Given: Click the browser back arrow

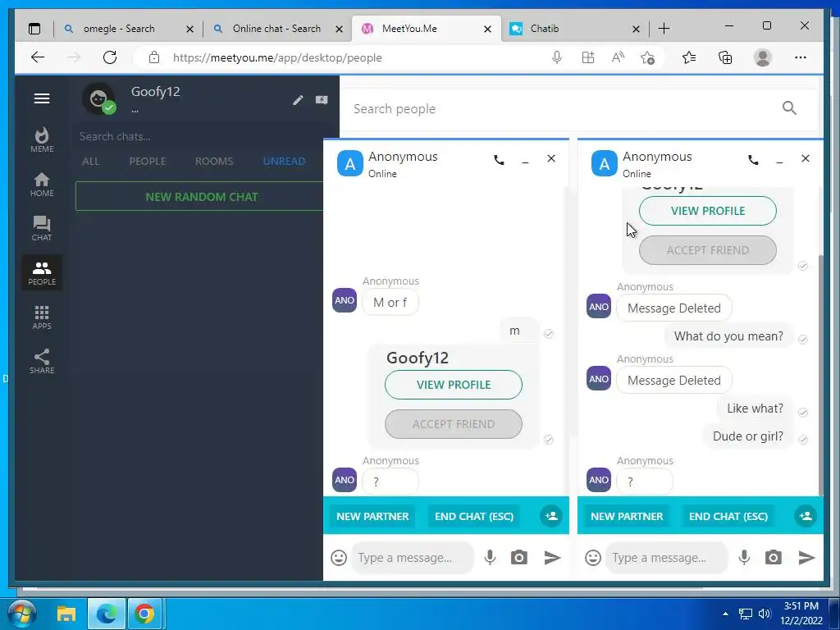Looking at the screenshot, I should pyautogui.click(x=38, y=57).
